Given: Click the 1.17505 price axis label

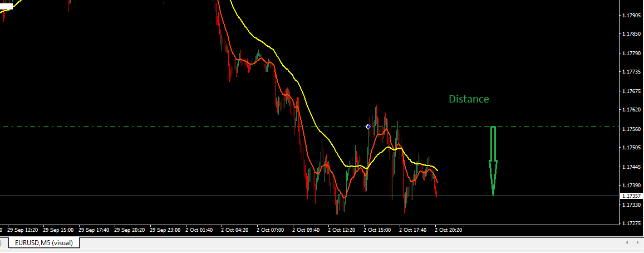Looking at the screenshot, I should 631,148.
